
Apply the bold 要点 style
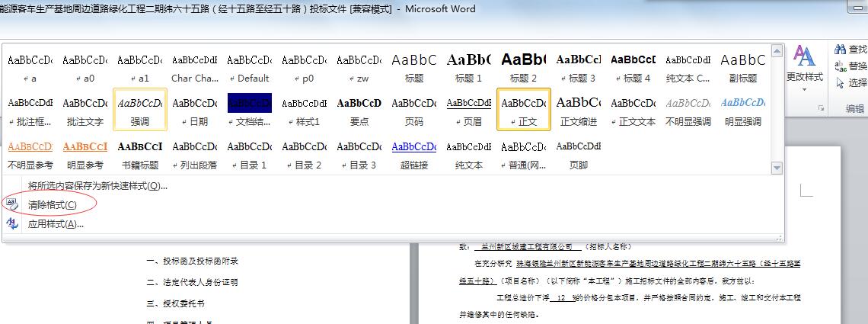point(359,110)
